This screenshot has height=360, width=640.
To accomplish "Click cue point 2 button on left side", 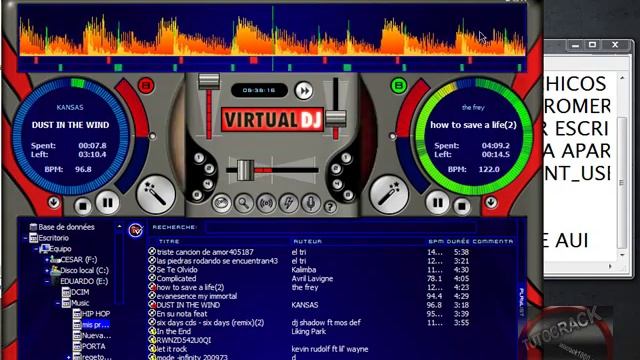I will tap(209, 168).
